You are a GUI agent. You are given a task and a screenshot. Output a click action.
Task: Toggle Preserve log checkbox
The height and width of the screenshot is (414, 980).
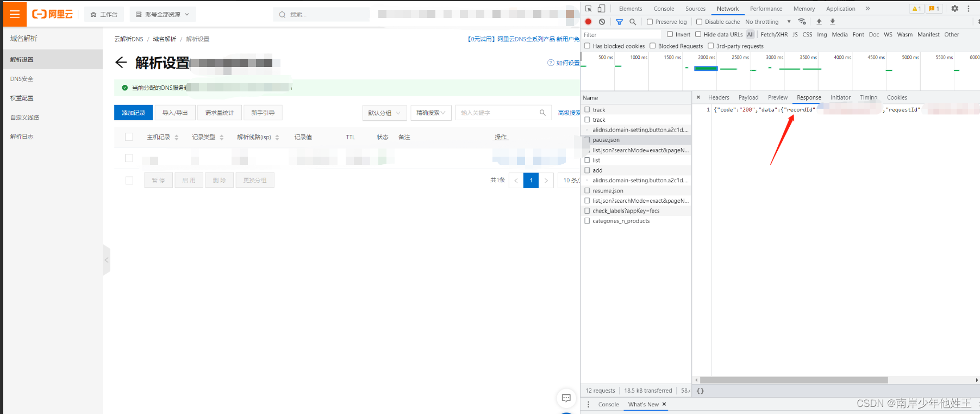click(x=650, y=22)
